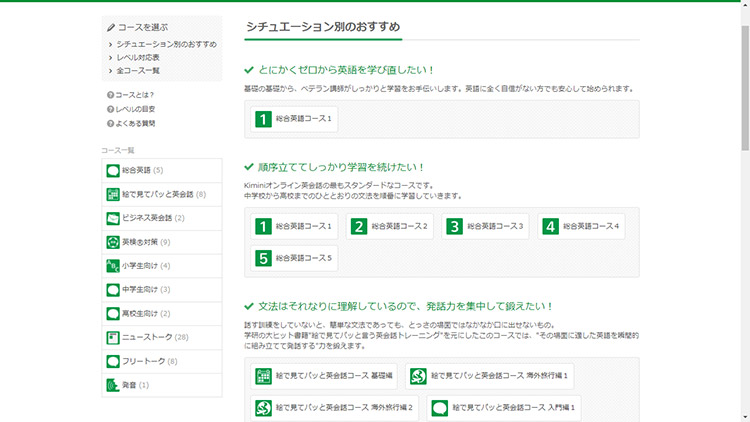Select the ビジネス英会話 category icon
Image resolution: width=750 pixels, height=422 pixels.
[113, 218]
